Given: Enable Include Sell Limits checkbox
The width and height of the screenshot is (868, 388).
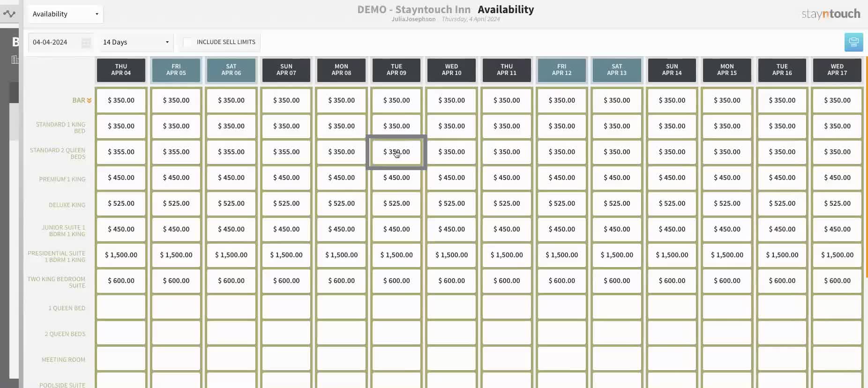Looking at the screenshot, I should tap(187, 42).
